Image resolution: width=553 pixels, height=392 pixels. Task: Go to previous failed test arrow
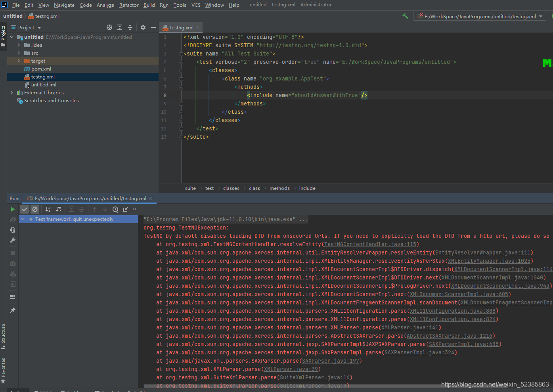95,209
